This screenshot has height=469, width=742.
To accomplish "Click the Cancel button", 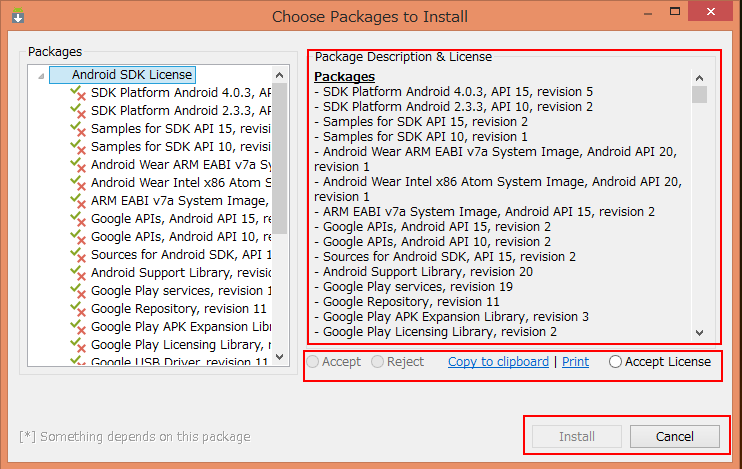I will [x=675, y=436].
